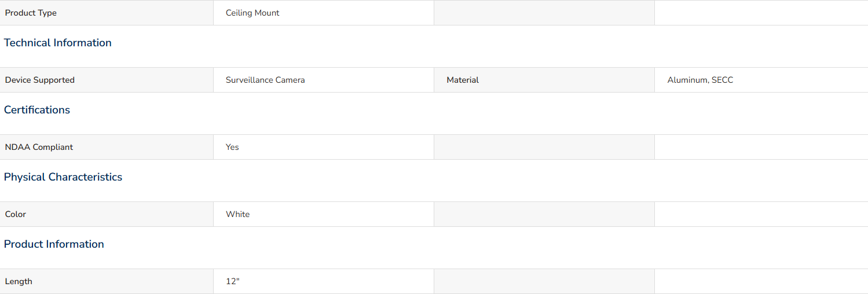Viewport: 868px width, 294px height.
Task: Click the Product Type label cell
Action: [31, 13]
